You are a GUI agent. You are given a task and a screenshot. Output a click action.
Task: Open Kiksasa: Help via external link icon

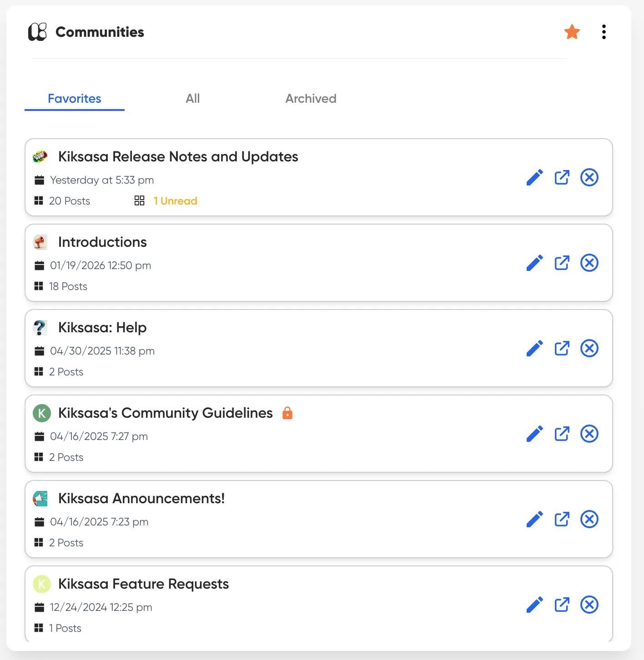(562, 348)
